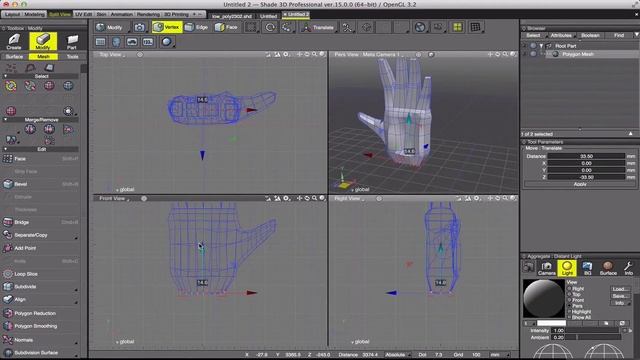
Task: Open the Camera tab icon in Aggregate panel
Action: point(546,268)
